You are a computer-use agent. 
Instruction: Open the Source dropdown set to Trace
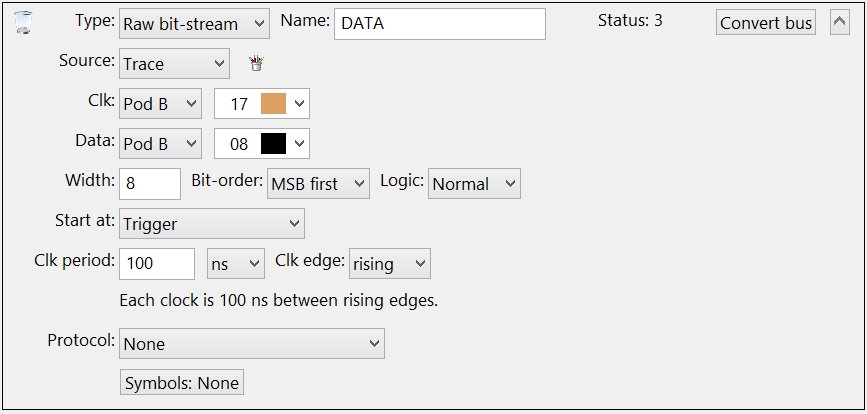(174, 64)
